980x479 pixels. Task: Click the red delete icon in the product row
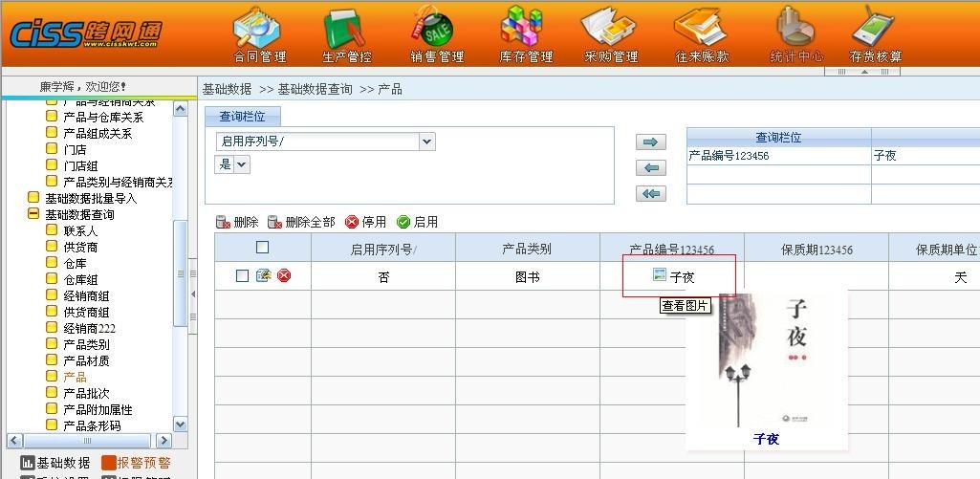click(x=284, y=276)
